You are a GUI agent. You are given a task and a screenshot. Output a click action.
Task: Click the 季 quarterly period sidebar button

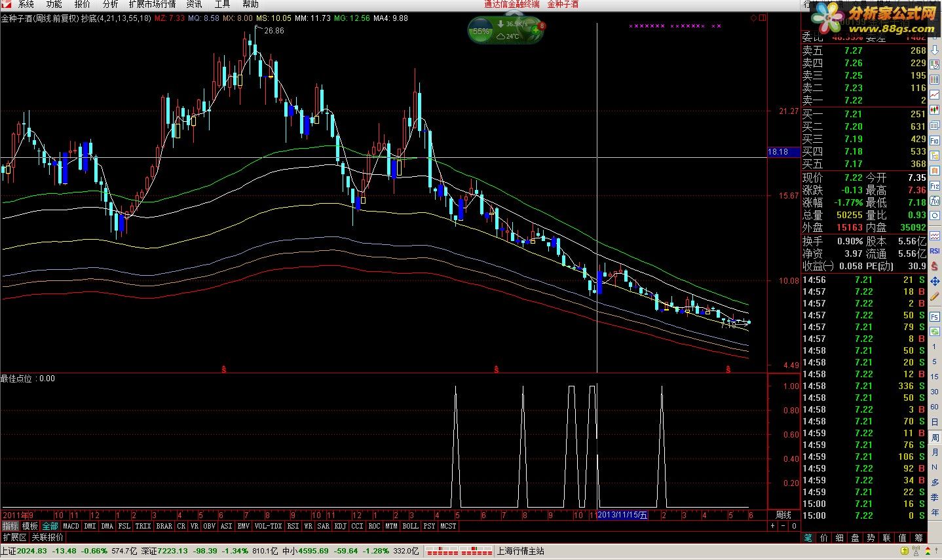935,497
